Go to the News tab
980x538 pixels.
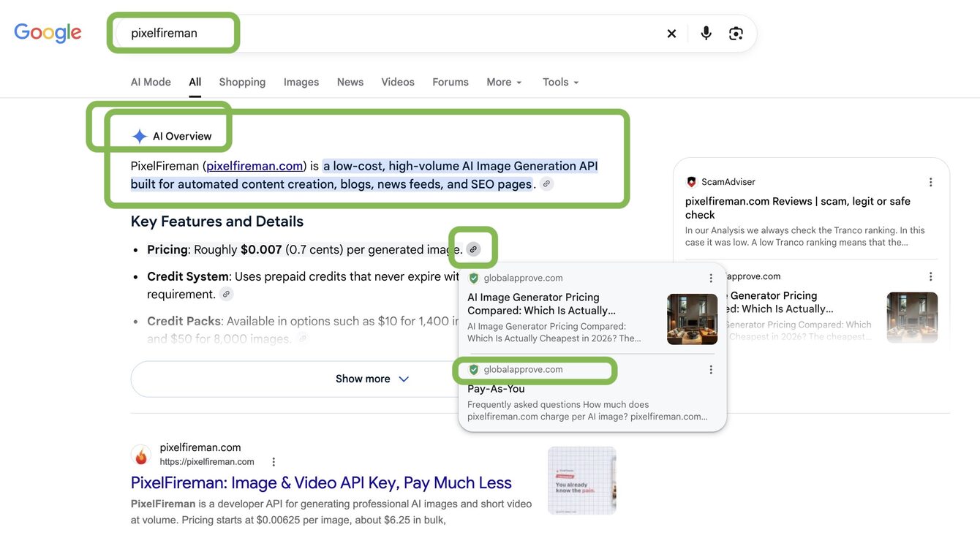(x=350, y=82)
